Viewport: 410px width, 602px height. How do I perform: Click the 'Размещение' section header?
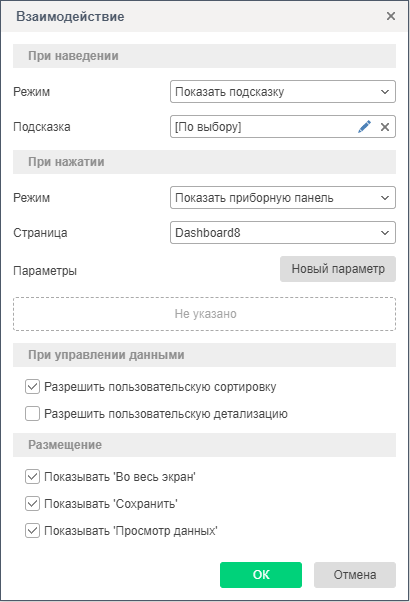coord(204,445)
